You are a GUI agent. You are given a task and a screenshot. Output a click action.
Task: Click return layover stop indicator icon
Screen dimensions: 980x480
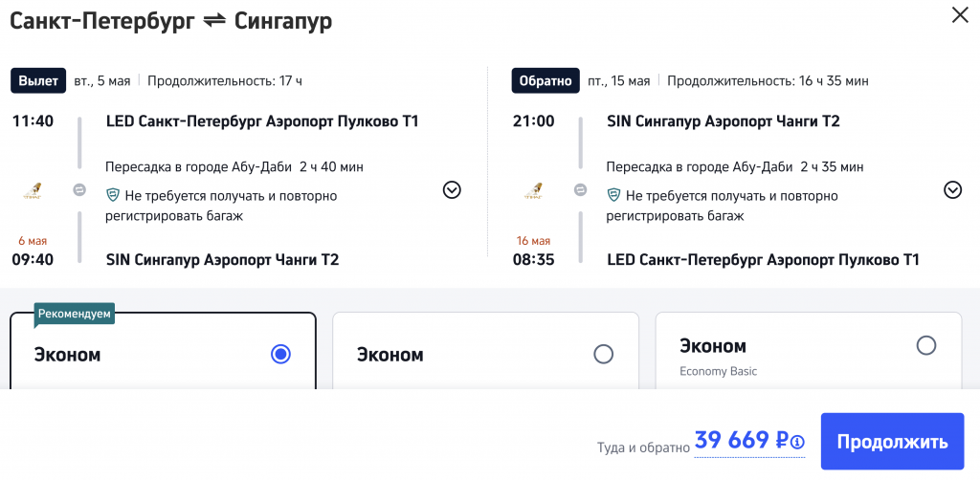[581, 190]
